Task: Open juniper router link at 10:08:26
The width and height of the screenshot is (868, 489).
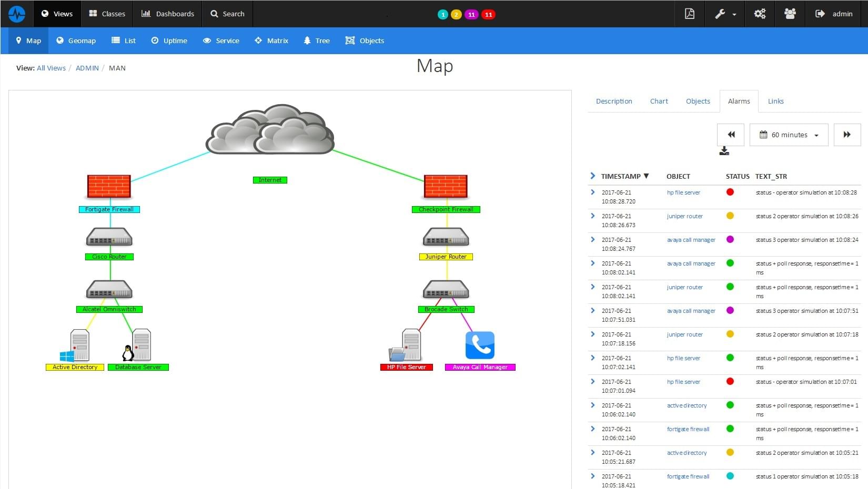Action: [x=684, y=216]
